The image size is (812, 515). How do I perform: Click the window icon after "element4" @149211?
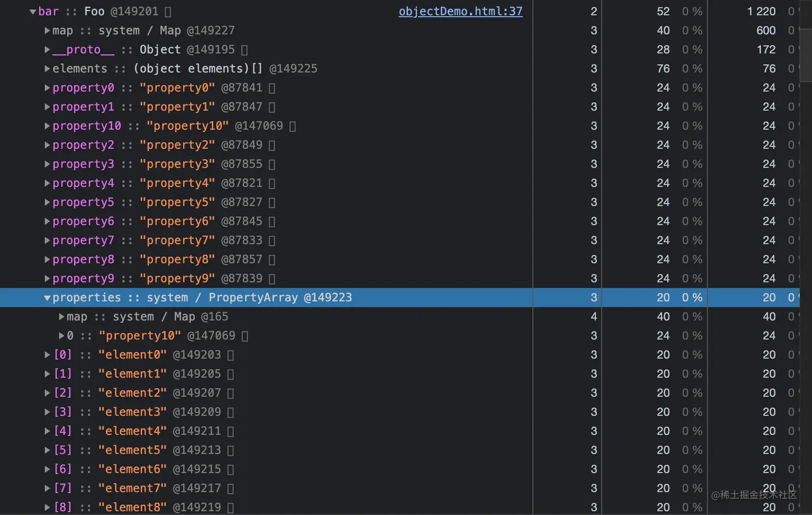click(230, 431)
